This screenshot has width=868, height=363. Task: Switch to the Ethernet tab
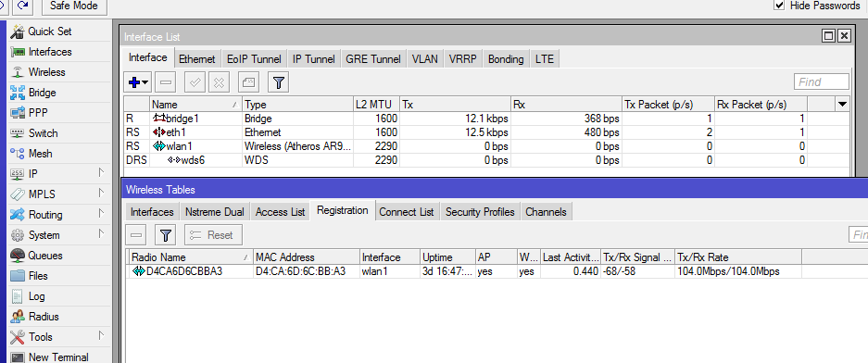pos(197,59)
